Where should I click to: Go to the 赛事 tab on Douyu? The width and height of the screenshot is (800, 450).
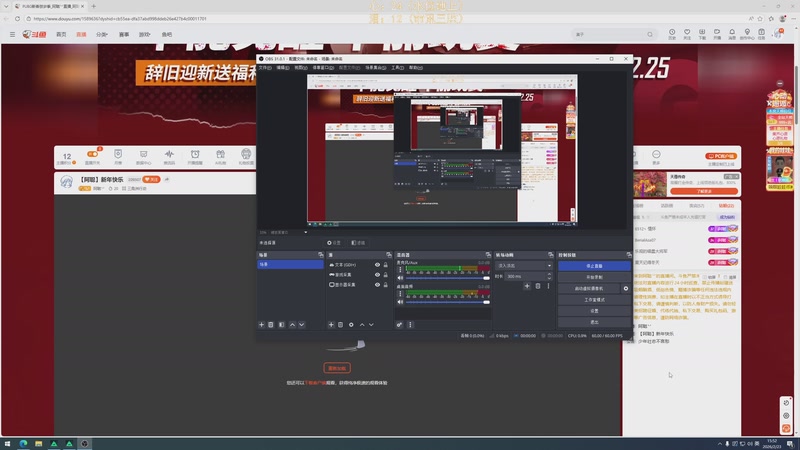tap(124, 34)
